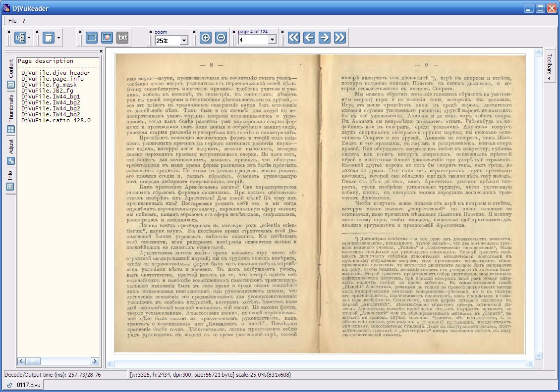Click the image export toolbar icon

click(x=107, y=38)
